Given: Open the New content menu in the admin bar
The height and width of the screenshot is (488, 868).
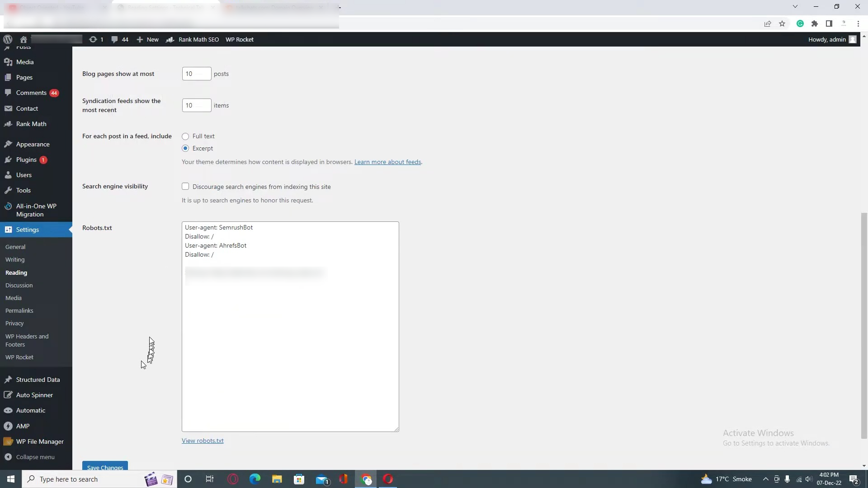Looking at the screenshot, I should click(147, 39).
